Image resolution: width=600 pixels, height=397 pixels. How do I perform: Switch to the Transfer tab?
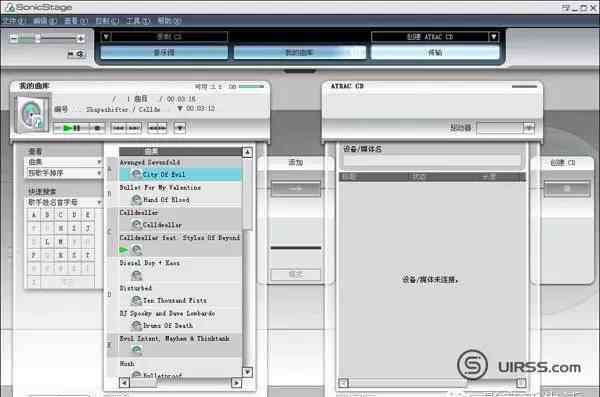tap(435, 52)
